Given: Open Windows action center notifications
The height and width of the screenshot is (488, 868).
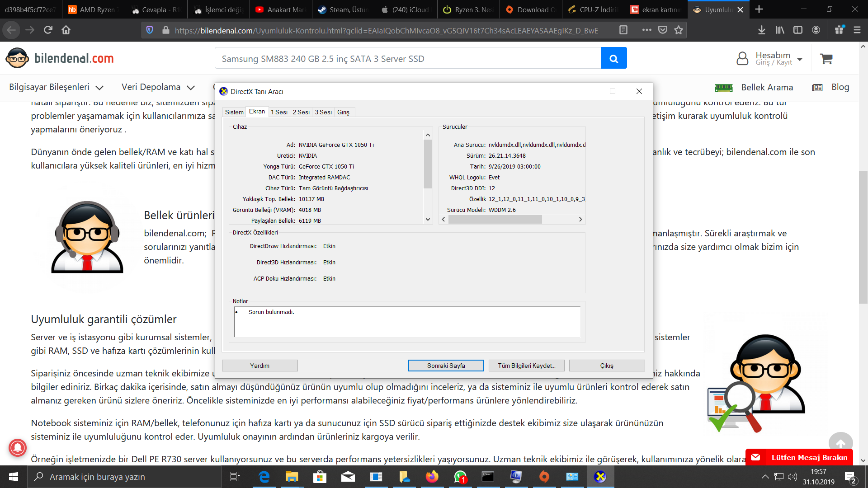Looking at the screenshot, I should coord(850,477).
